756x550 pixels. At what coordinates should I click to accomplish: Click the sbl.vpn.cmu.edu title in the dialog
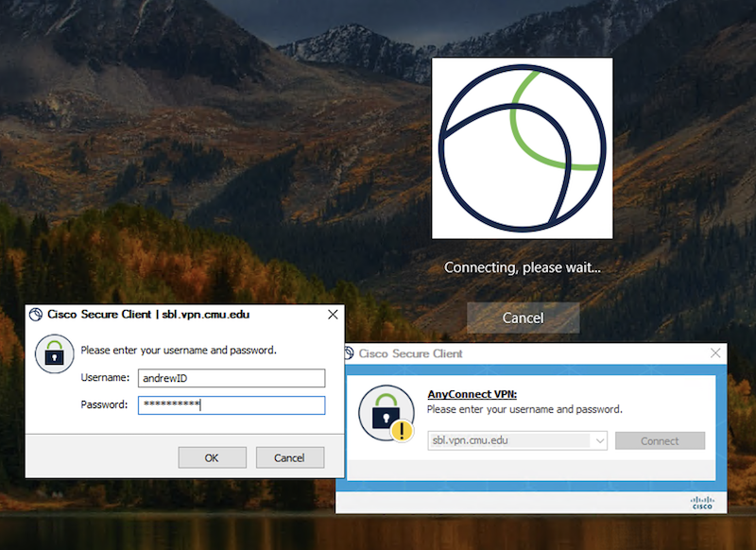pyautogui.click(x=203, y=314)
